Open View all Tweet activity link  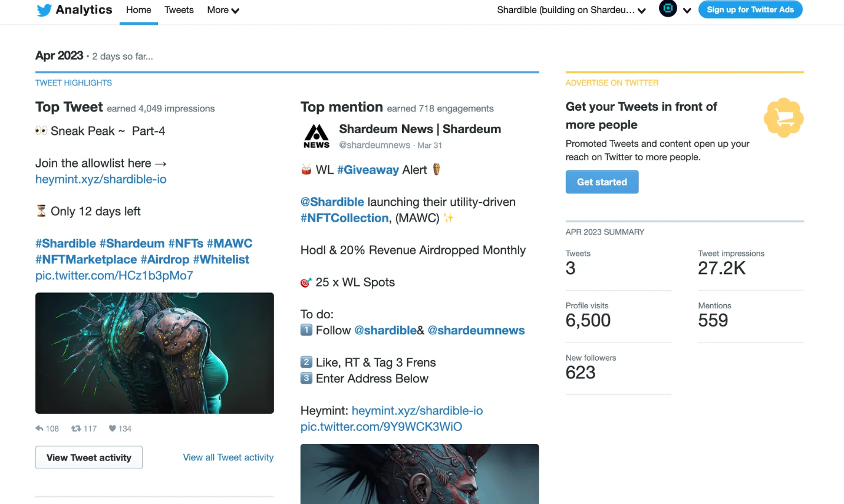pyautogui.click(x=228, y=457)
